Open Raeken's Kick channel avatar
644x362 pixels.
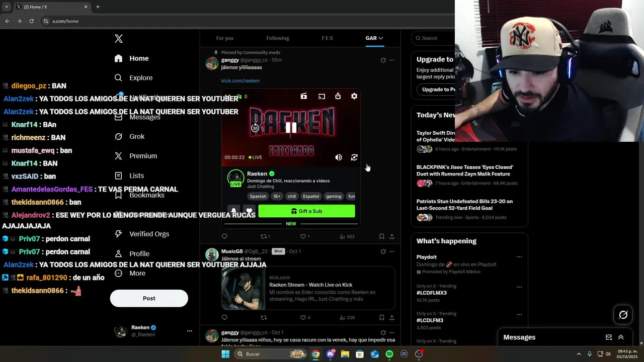235,177
